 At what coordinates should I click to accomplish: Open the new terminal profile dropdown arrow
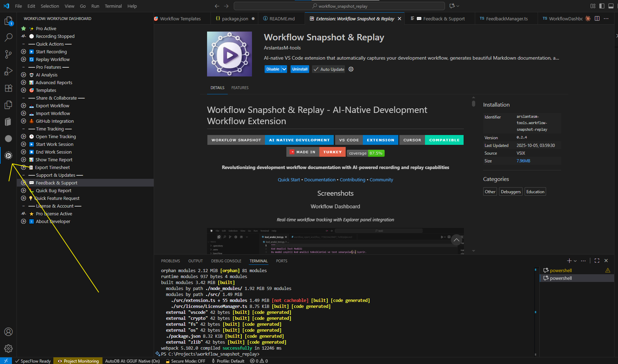(575, 261)
